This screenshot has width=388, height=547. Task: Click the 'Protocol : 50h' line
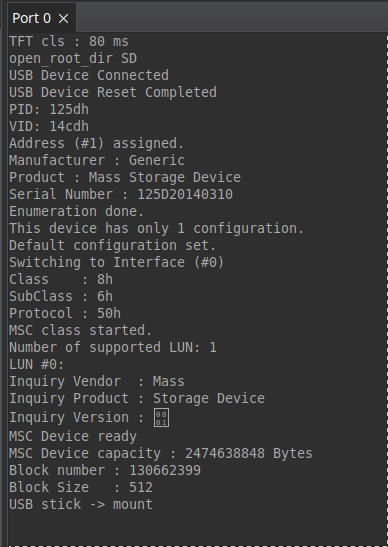(65, 313)
